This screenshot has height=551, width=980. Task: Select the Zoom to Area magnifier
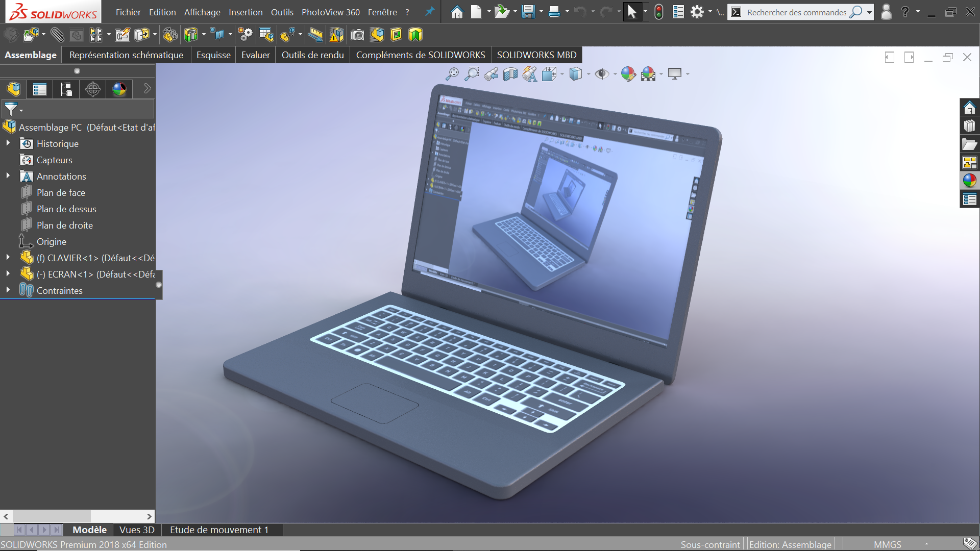472,74
